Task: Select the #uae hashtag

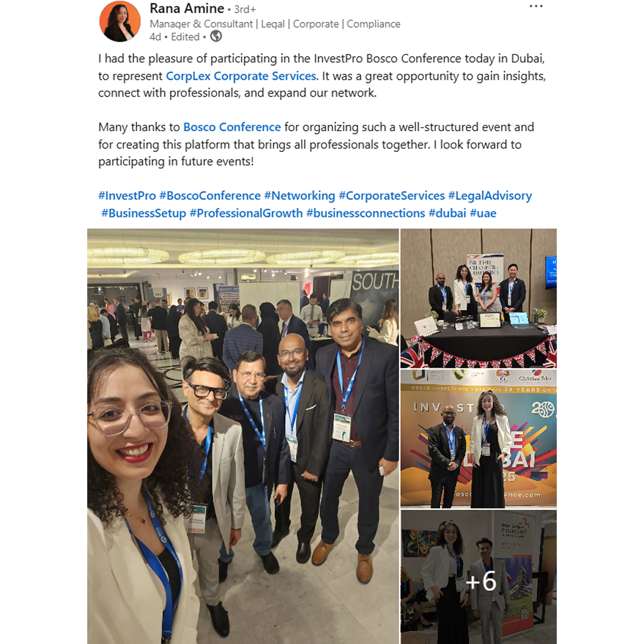Action: [x=483, y=213]
